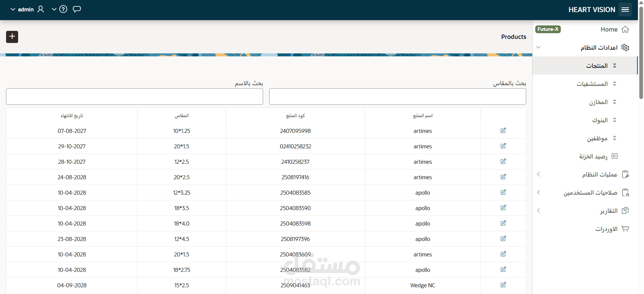Edit apollo product with code 2504083582
This screenshot has width=644, height=294.
(x=503, y=269)
